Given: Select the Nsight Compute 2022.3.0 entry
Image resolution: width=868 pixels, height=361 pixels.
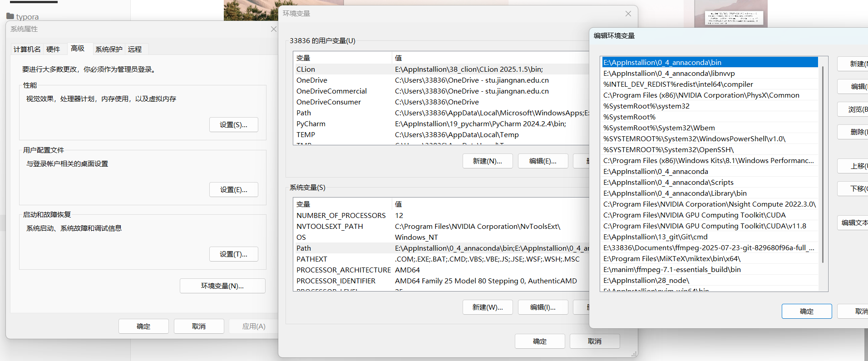Looking at the screenshot, I should tap(710, 204).
